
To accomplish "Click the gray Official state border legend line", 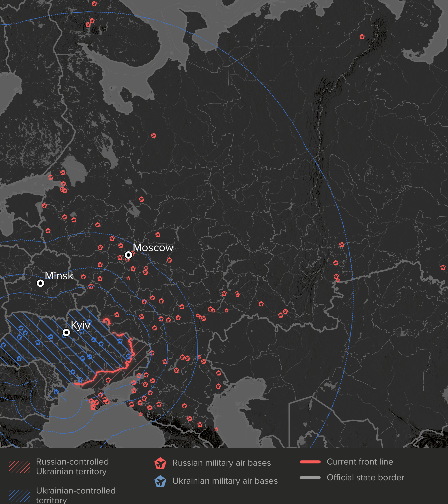I will (x=310, y=478).
